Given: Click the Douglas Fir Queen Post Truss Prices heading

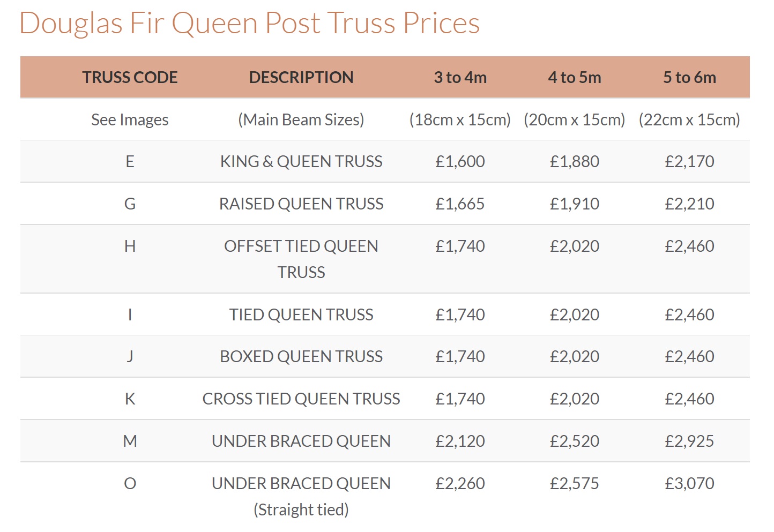Looking at the screenshot, I should pos(249,24).
